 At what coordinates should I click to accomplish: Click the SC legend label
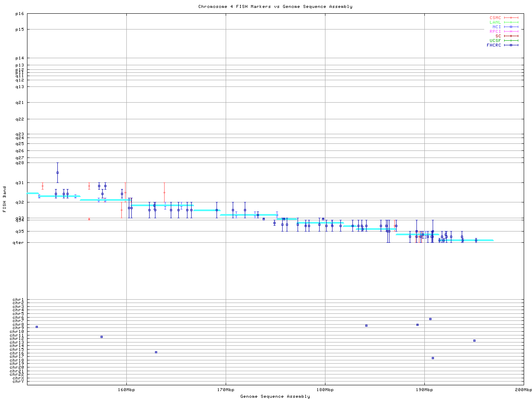pos(498,36)
